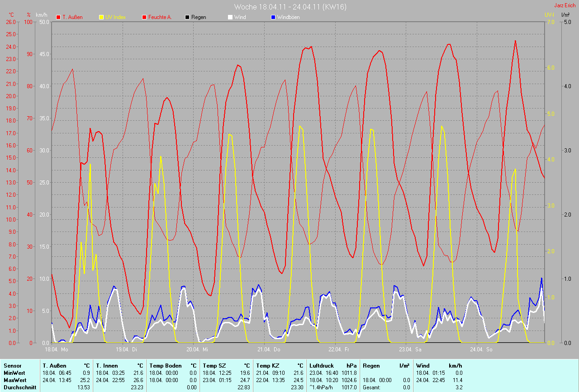
Task: Select the 19.04. Di date marker
Action: coord(127,349)
